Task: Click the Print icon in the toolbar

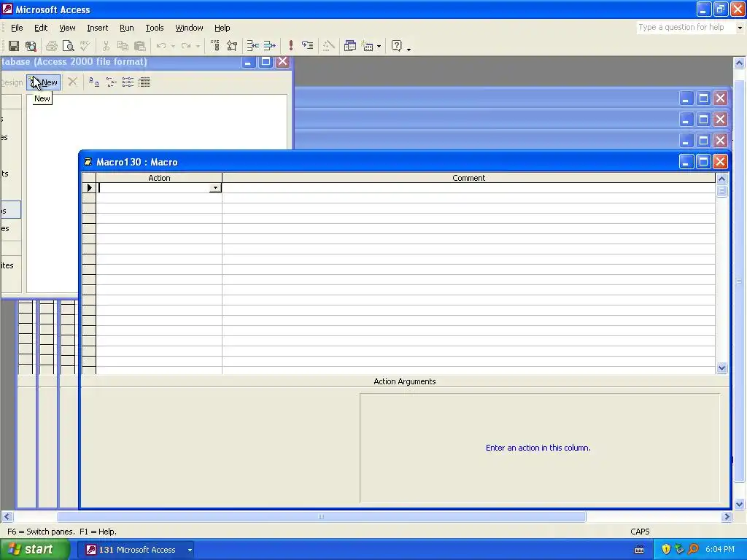Action: click(52, 46)
